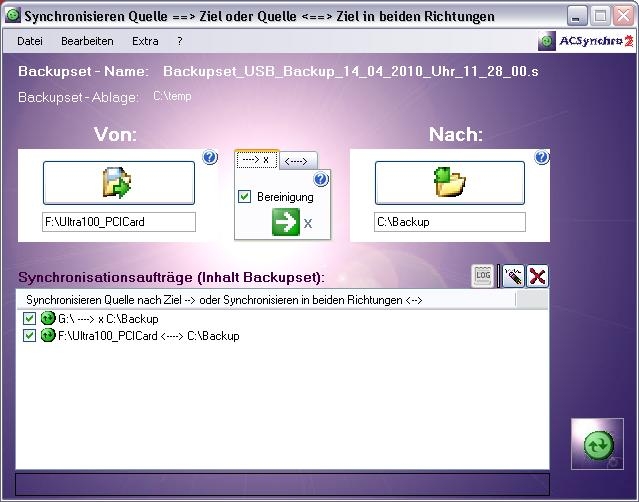Open the Datei menu

pos(30,41)
